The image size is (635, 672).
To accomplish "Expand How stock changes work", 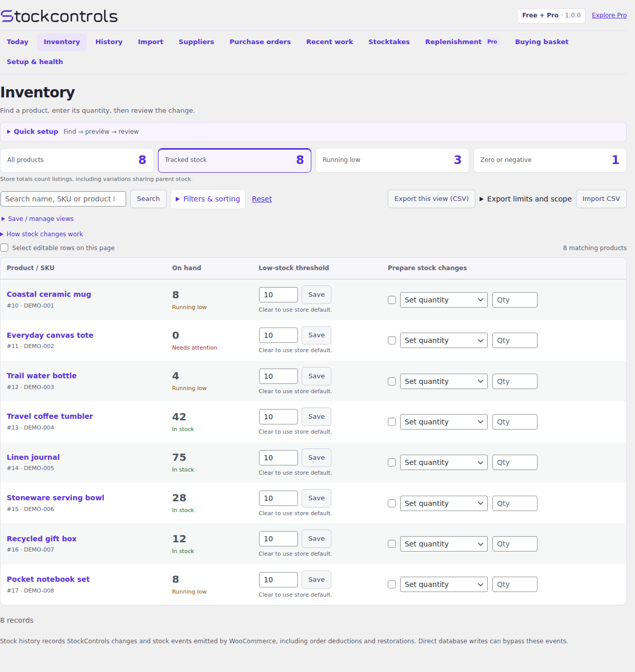I will click(x=42, y=234).
